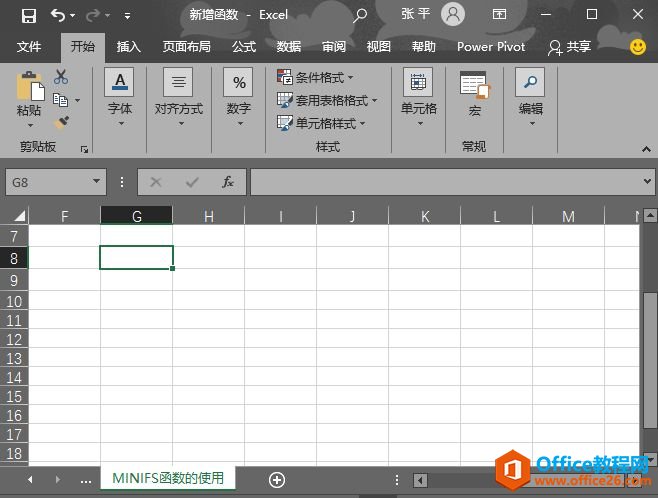Open the 编辑 editing group
Image resolution: width=658 pixels, height=498 pixels.
[x=530, y=97]
